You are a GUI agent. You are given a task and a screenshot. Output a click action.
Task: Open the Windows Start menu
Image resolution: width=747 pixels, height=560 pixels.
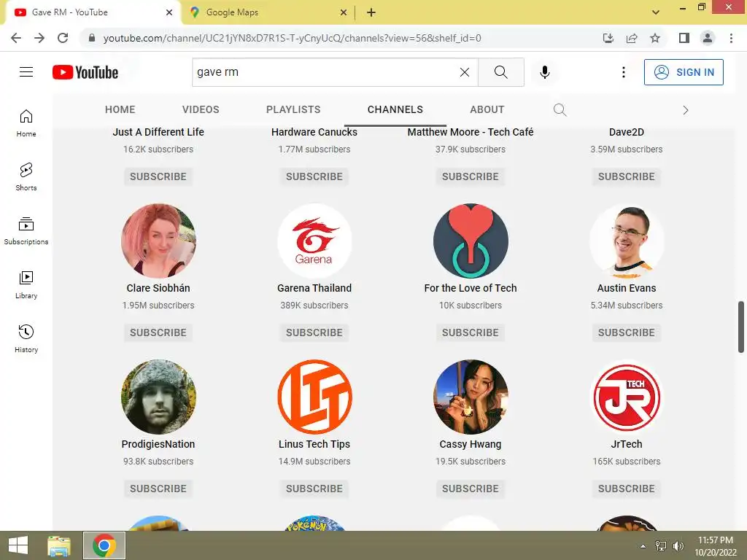tap(18, 545)
